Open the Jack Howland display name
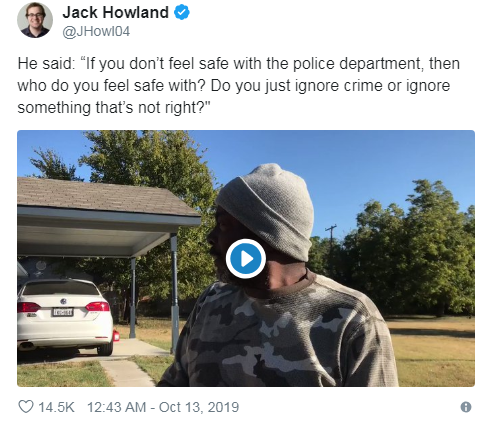Viewport: 491px width, 427px height. [115, 13]
